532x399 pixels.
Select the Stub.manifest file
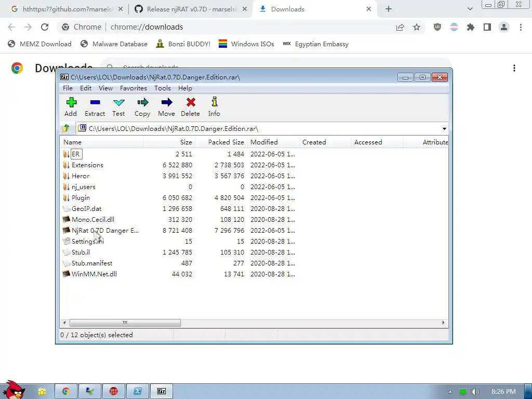(91, 263)
